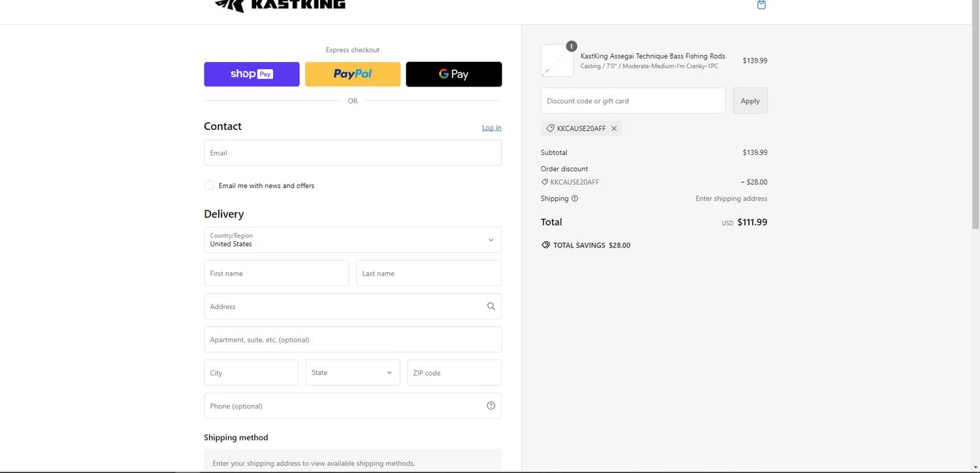Focus the Email field
The image size is (980, 473).
(353, 153)
